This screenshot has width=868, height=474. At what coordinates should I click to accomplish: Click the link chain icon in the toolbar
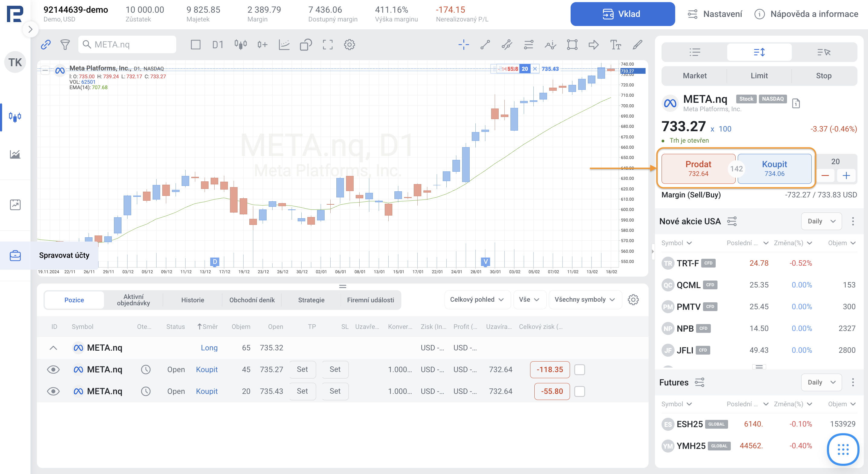coord(46,44)
